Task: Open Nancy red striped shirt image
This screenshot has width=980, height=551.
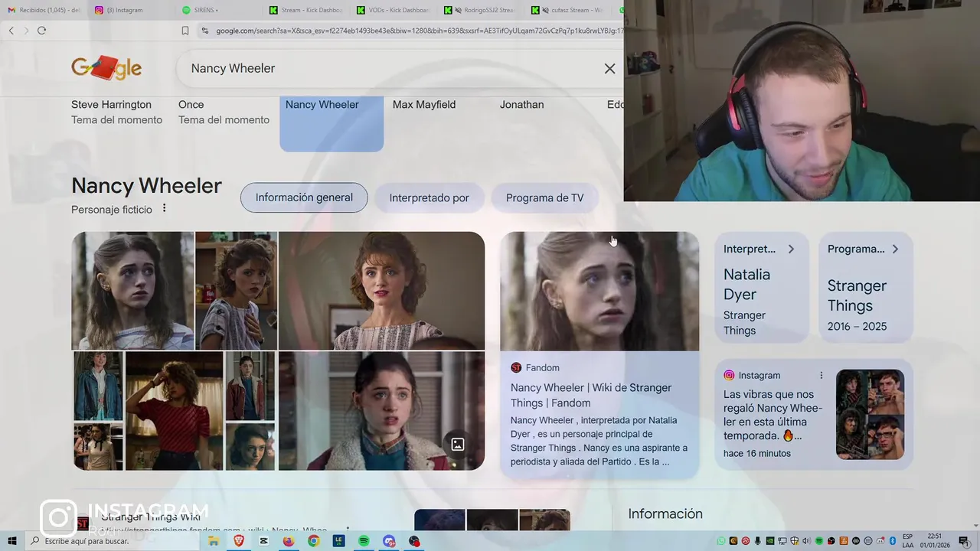Action: click(174, 411)
